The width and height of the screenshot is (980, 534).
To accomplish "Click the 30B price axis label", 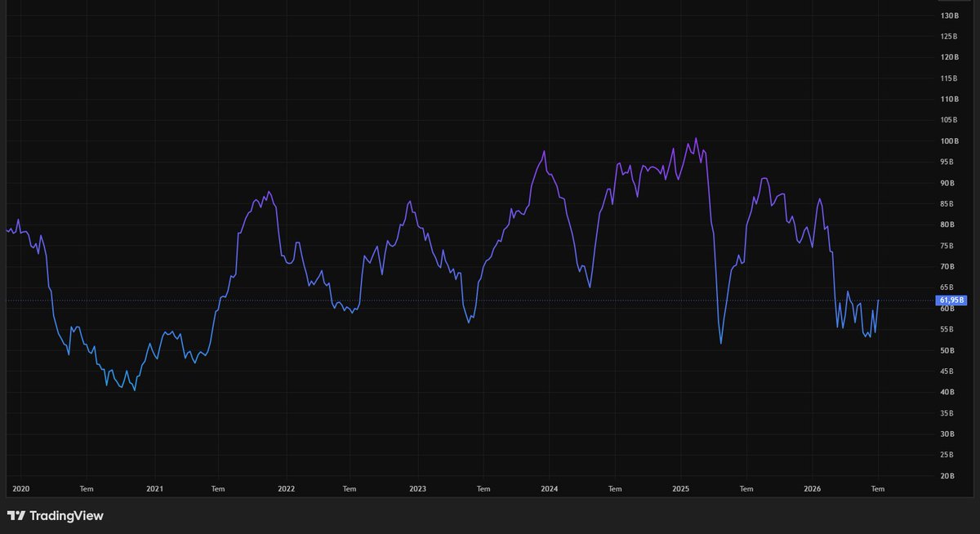I will click(947, 434).
